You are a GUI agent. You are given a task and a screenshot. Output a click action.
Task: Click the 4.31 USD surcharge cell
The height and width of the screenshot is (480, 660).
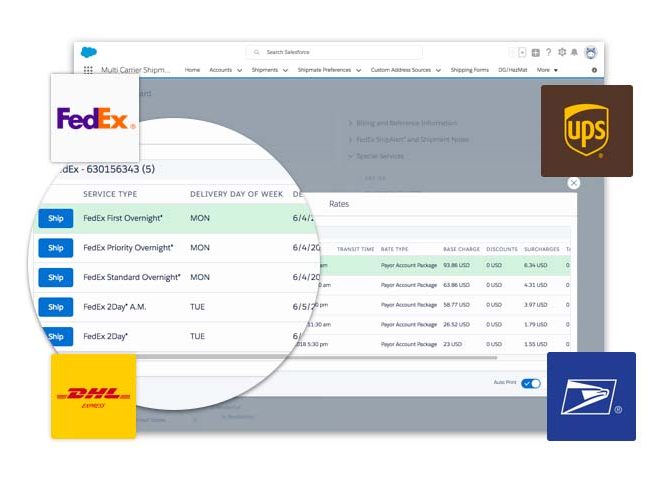click(535, 285)
